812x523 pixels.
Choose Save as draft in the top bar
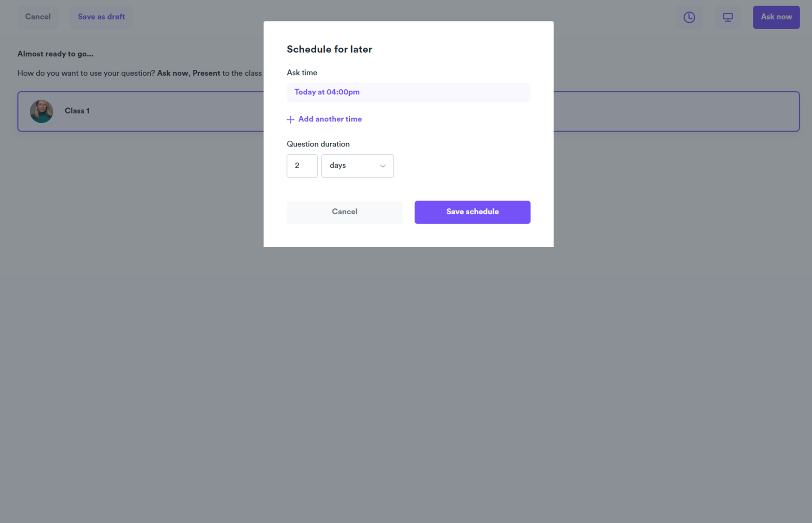point(101,17)
